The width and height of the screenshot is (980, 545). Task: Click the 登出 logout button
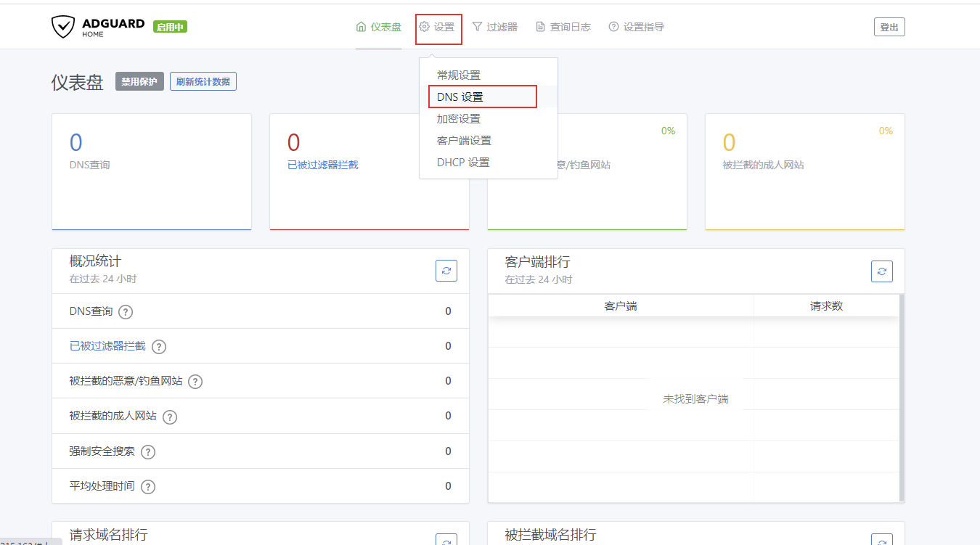889,27
